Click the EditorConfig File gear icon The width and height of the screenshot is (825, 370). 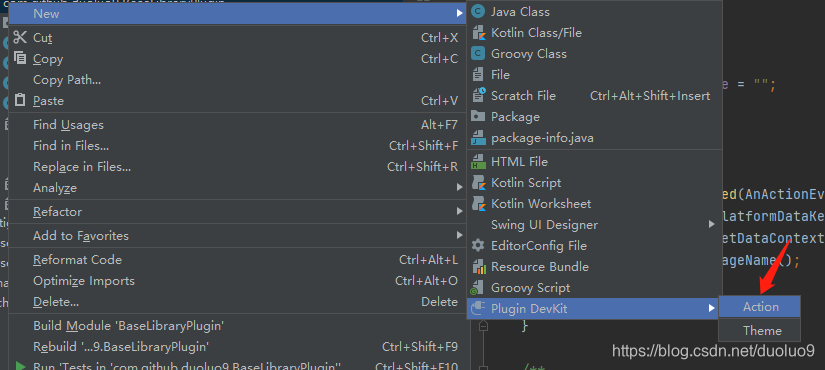[x=478, y=246]
